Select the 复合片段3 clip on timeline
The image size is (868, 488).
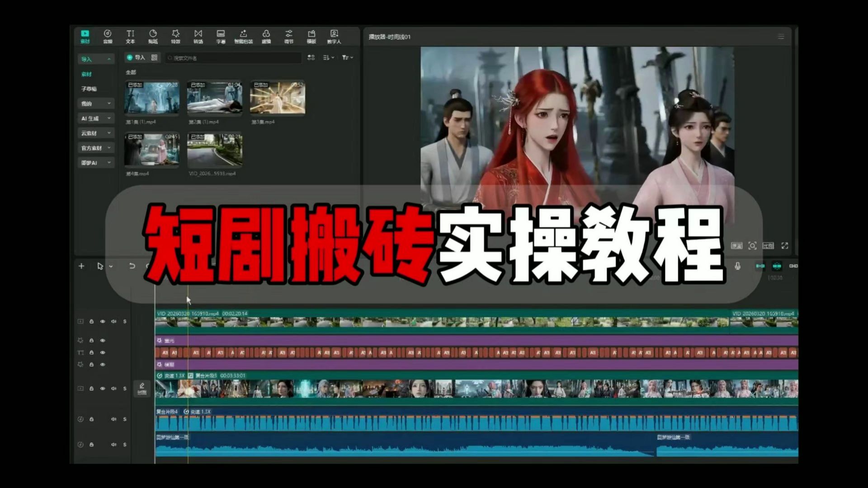pyautogui.click(x=476, y=388)
